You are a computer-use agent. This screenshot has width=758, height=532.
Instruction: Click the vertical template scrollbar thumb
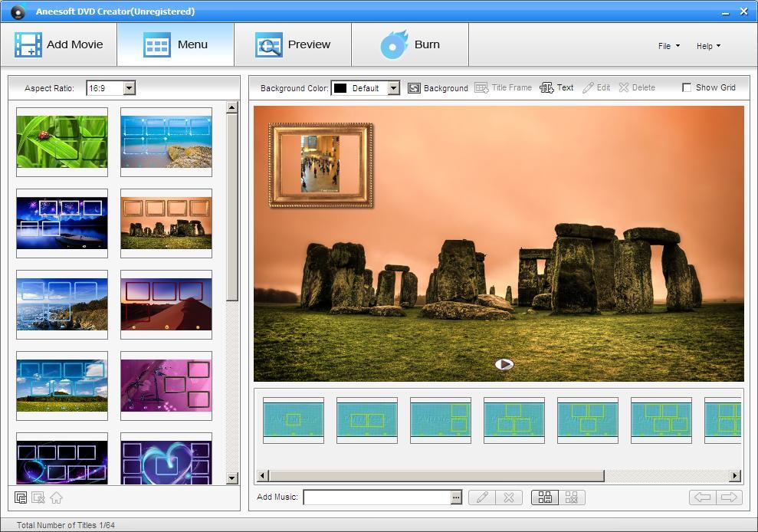point(232,208)
